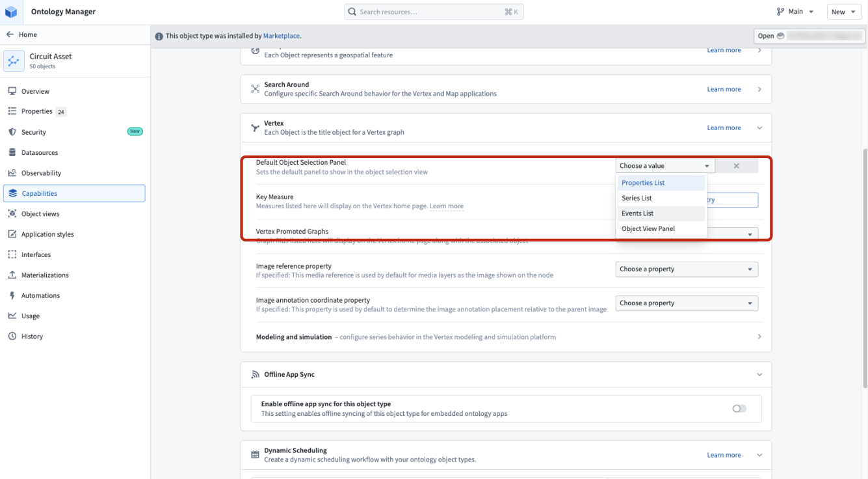Image resolution: width=868 pixels, height=479 pixels.
Task: Enable offline app sync for this object type
Action: (739, 408)
